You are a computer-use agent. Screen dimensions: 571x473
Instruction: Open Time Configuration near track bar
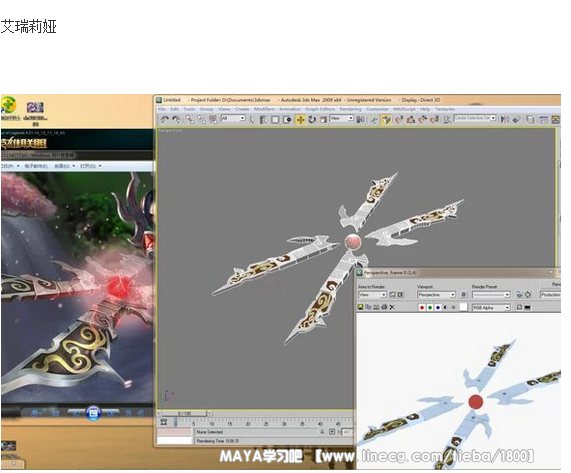coord(164,422)
